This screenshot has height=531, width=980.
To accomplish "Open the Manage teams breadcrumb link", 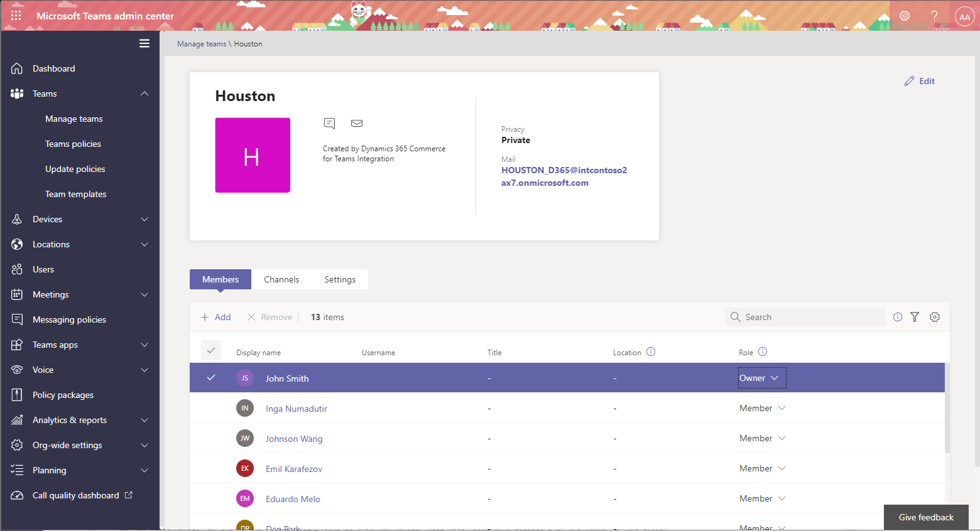I will tap(201, 43).
